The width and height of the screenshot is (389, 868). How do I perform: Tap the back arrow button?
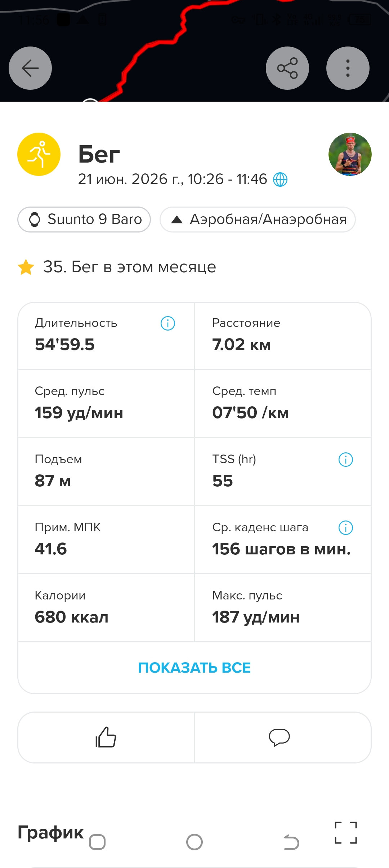point(30,68)
